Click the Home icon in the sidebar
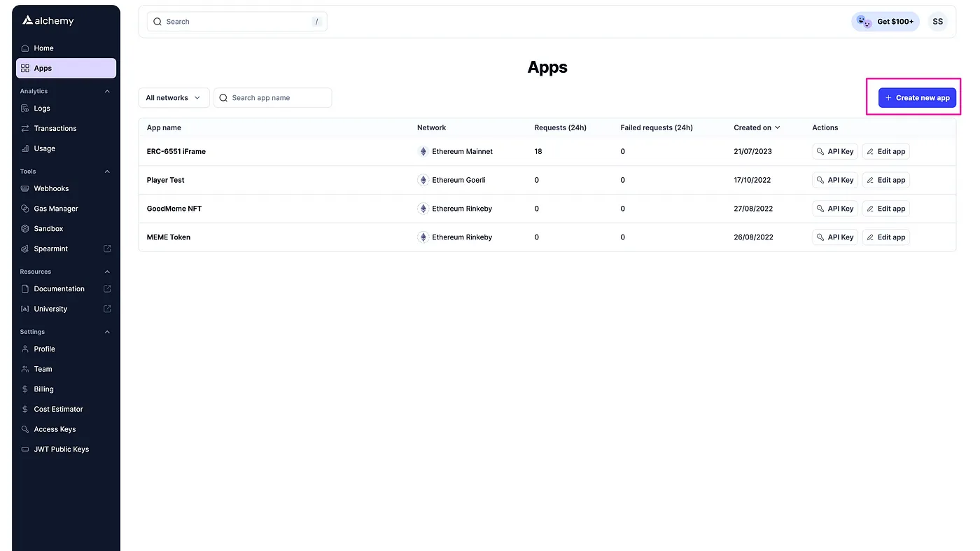 coord(25,48)
